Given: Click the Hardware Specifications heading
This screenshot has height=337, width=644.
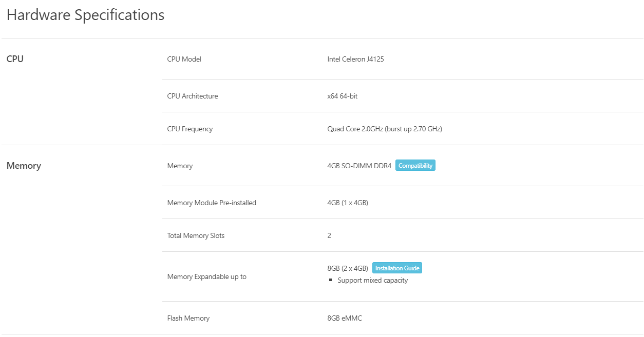Looking at the screenshot, I should (85, 15).
